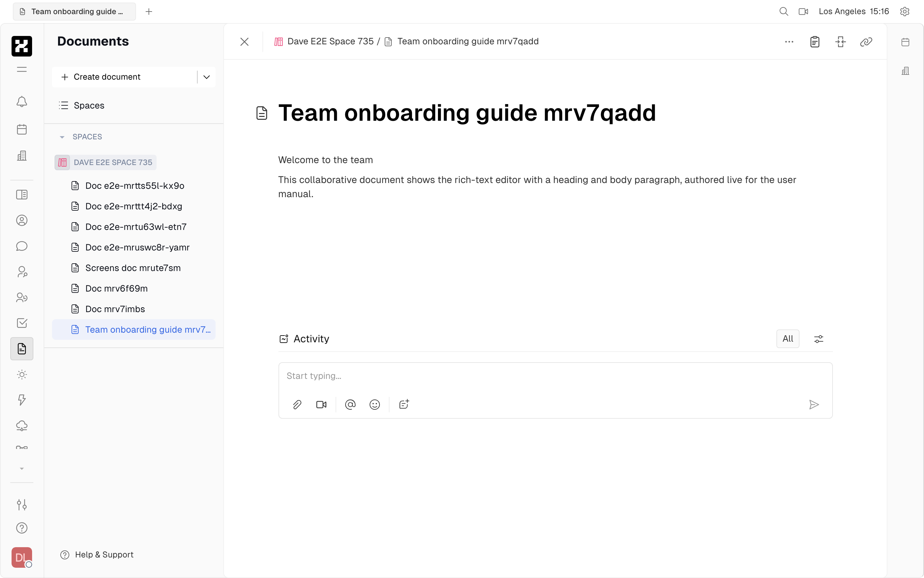The height and width of the screenshot is (578, 924).
Task: Select the DAVE E2E SPACE 735 space
Action: click(105, 162)
